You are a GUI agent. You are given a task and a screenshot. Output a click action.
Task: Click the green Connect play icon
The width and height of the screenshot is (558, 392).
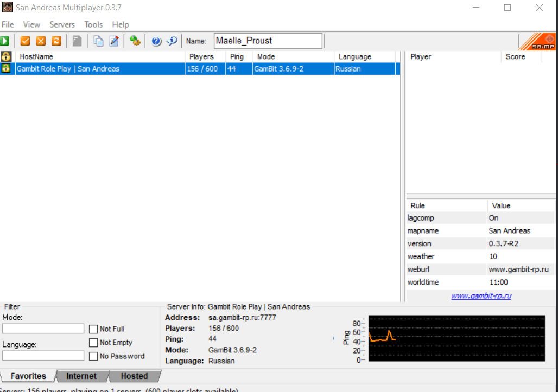(x=4, y=41)
